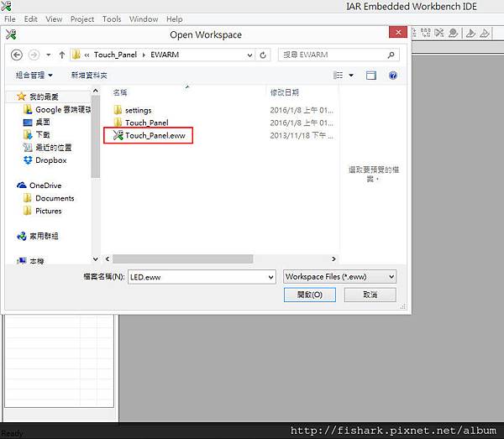
Task: Expand file name history dropdown
Action: [x=271, y=277]
